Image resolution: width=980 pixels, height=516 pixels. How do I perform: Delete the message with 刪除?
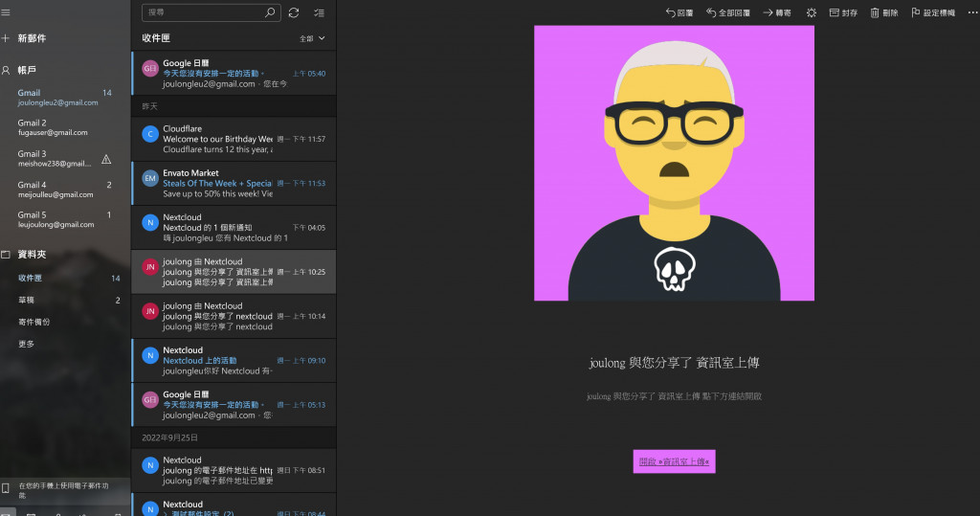click(884, 12)
